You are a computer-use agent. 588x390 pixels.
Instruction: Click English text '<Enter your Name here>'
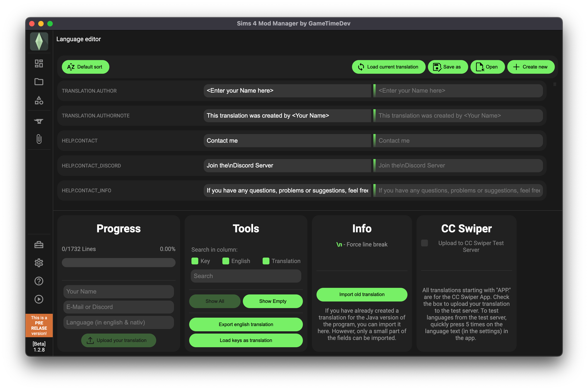coord(240,91)
